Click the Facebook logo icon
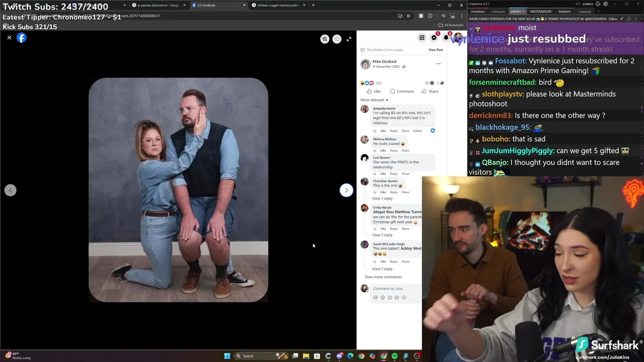Screen dimensions: 644x362 click(22, 38)
